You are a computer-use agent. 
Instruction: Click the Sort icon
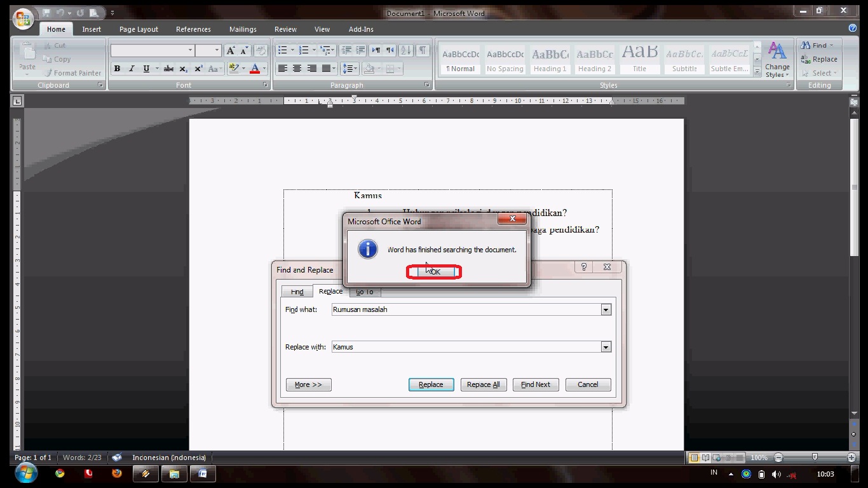pos(406,50)
